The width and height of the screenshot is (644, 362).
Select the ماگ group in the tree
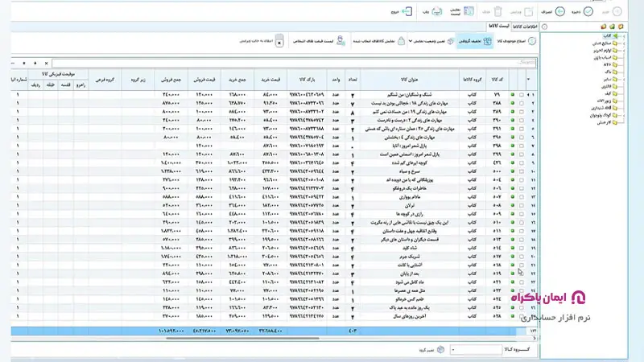coord(608,72)
